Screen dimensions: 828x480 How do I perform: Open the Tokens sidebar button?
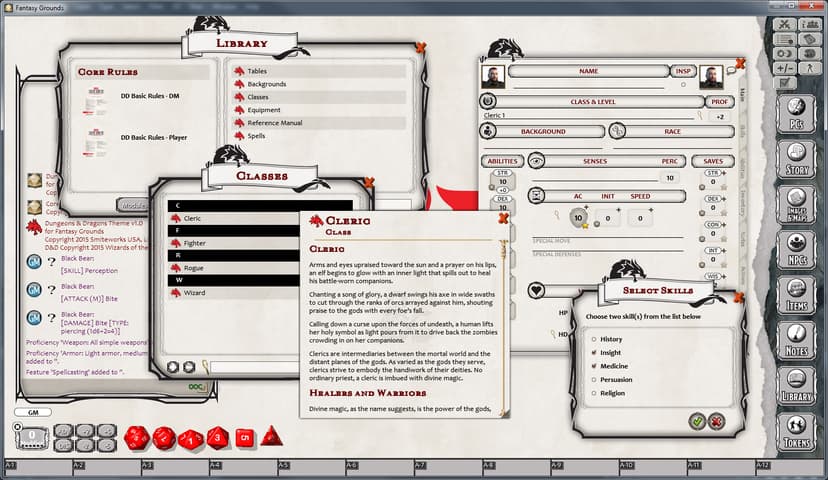pos(796,431)
